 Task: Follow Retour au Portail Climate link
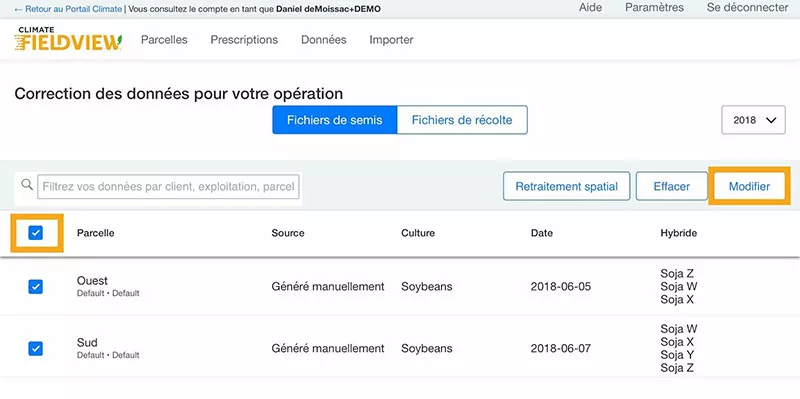[68, 9]
